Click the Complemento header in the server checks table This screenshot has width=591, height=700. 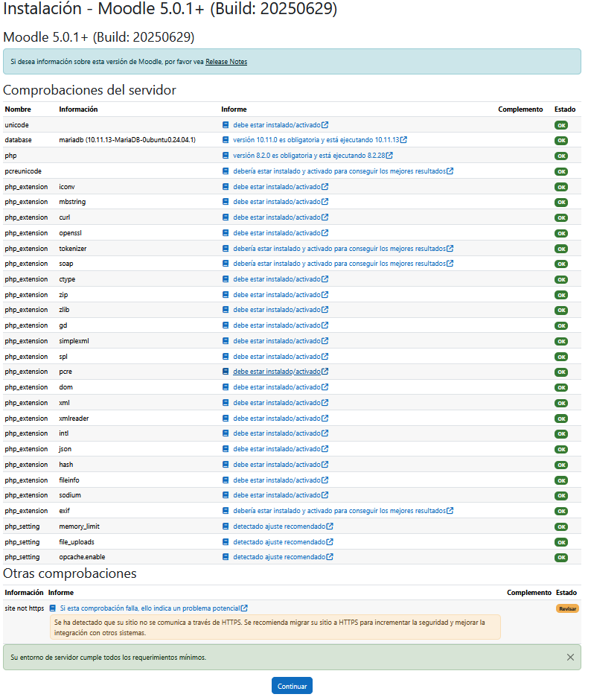520,109
